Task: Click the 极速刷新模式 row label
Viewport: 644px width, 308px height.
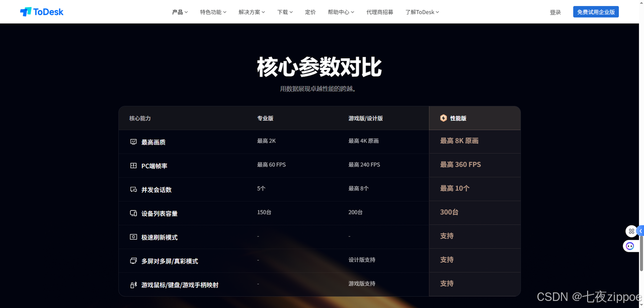Action: 159,237
